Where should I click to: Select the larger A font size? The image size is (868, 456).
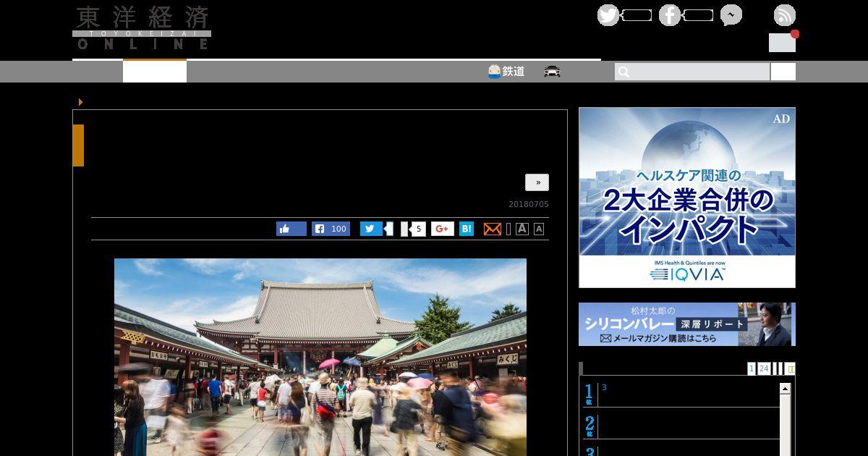522,229
